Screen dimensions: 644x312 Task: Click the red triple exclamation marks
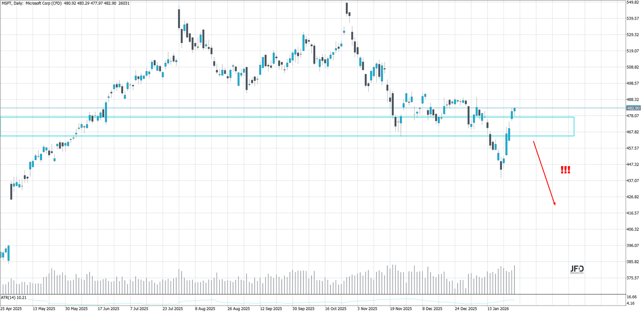click(x=565, y=170)
